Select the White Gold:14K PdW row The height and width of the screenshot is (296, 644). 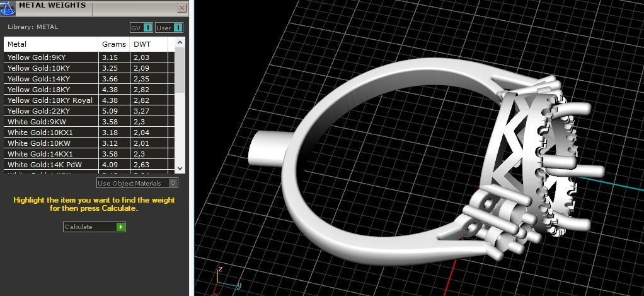pos(89,165)
